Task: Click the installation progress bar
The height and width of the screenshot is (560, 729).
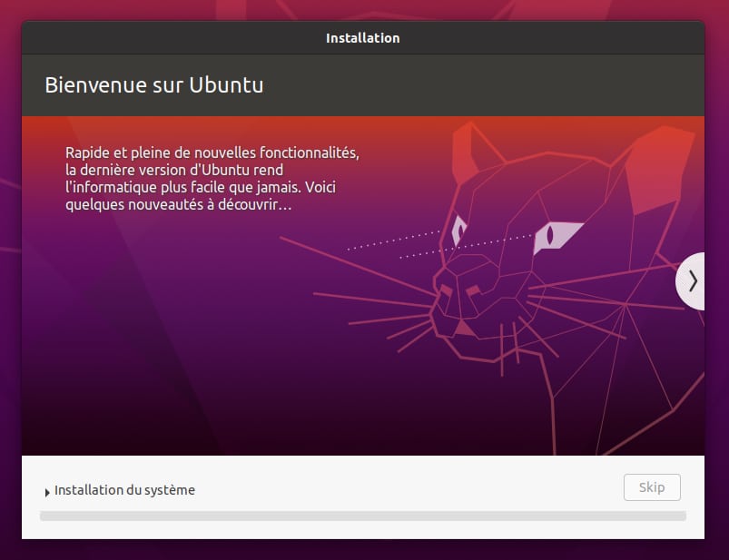Action: (363, 516)
